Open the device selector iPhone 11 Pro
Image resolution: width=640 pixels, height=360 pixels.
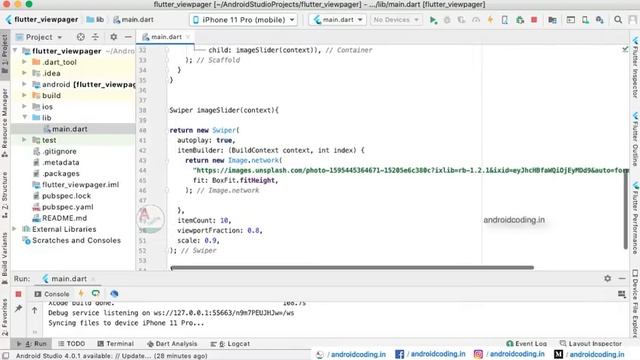[x=244, y=20]
